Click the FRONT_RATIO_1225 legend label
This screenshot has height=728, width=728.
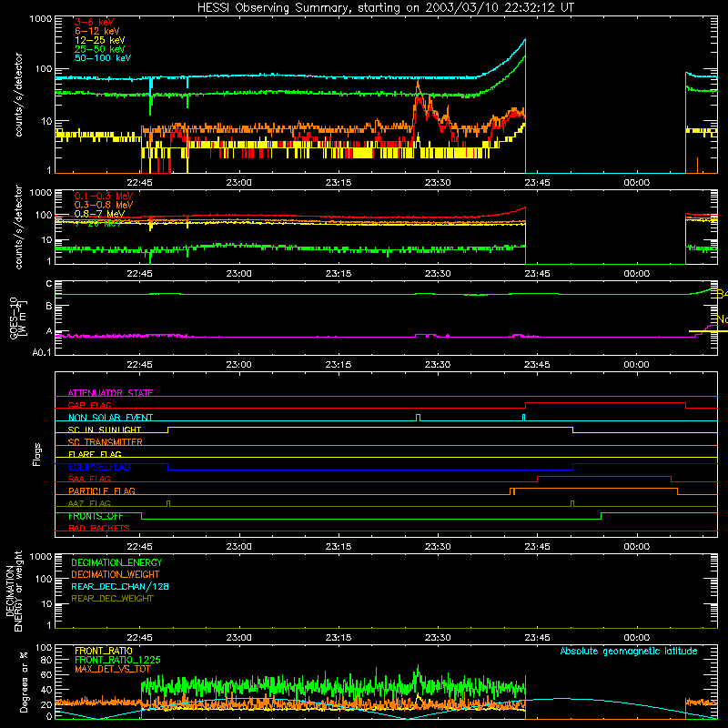tap(117, 660)
